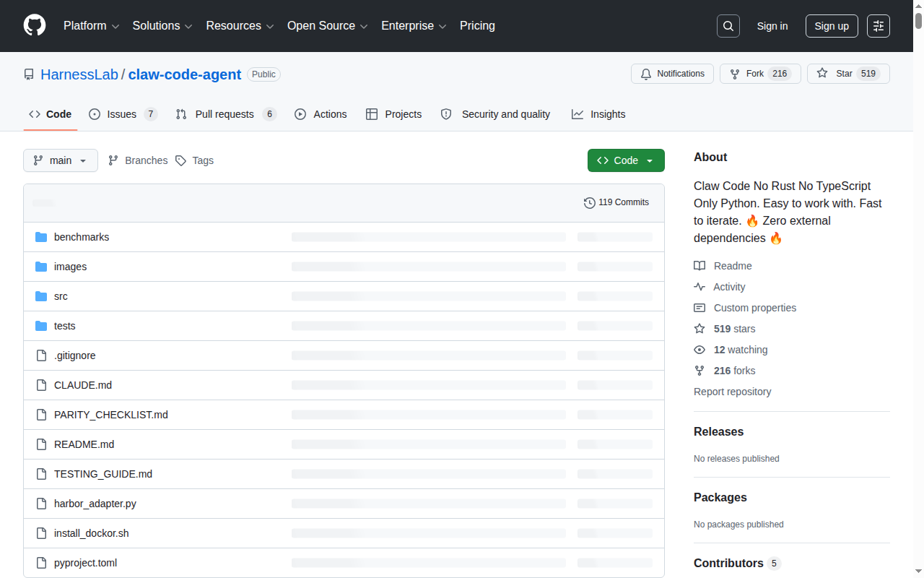Click the README.md file icon
924x578 pixels.
coord(41,444)
